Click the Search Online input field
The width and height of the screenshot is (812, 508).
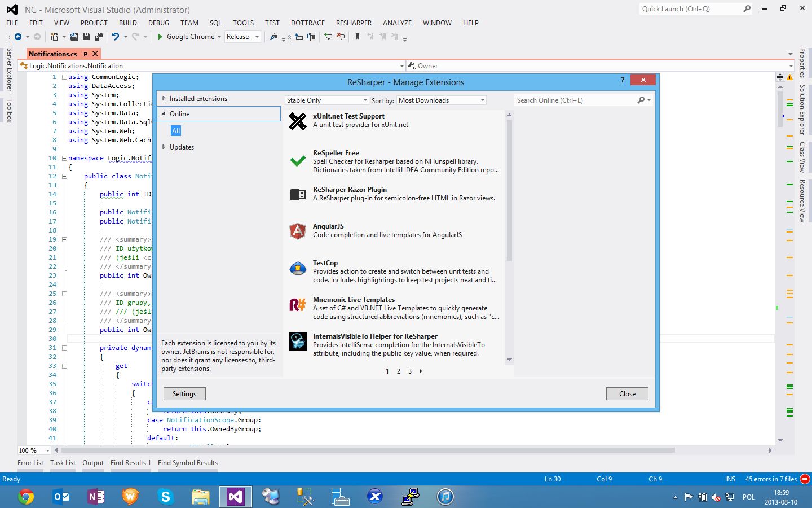click(575, 100)
